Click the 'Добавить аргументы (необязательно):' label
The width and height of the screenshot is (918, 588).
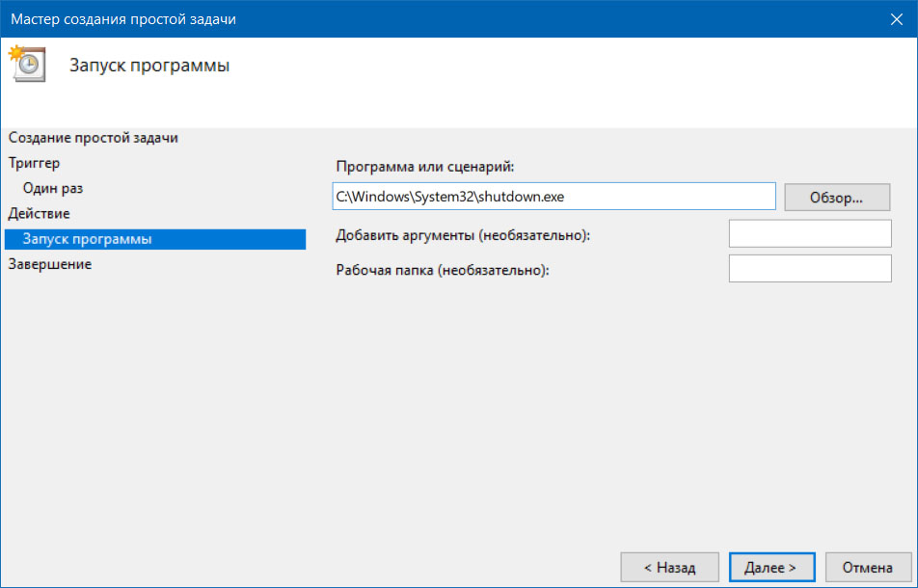point(463,235)
